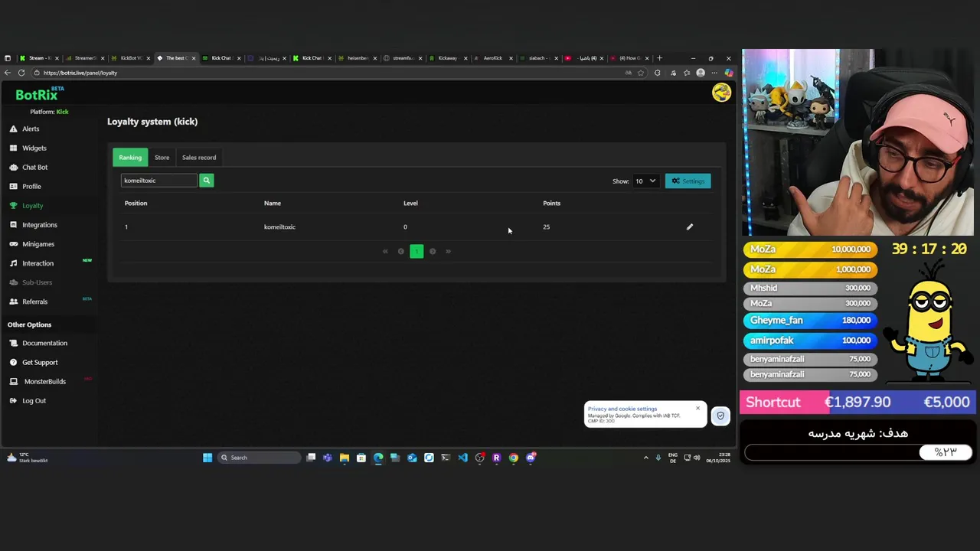Reload the page with the browser refresh button
The width and height of the screenshot is (980, 551).
(x=21, y=73)
